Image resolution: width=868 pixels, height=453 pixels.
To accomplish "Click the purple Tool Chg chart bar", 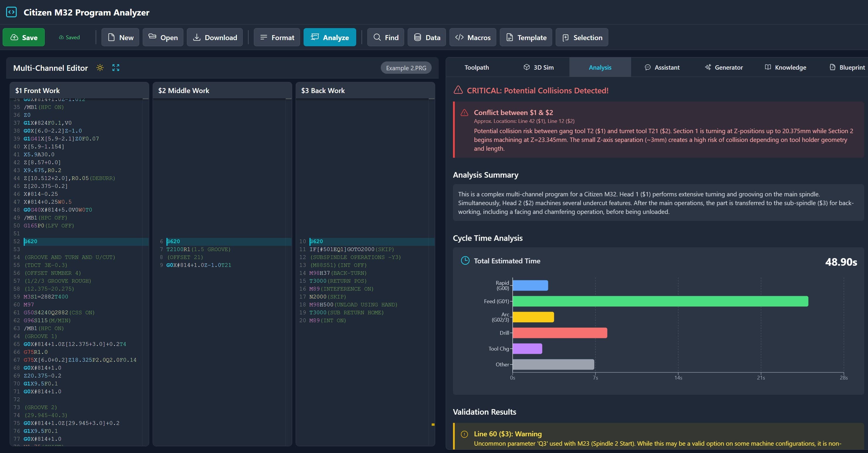I will pos(527,349).
